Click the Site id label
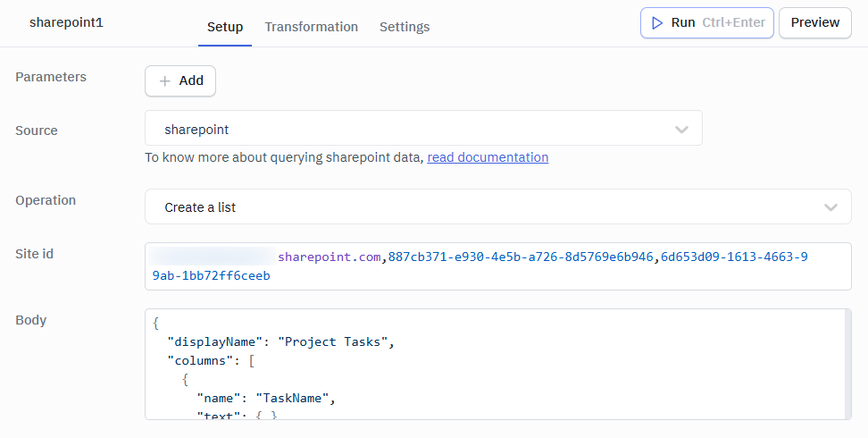This screenshot has height=438, width=868. 34,254
